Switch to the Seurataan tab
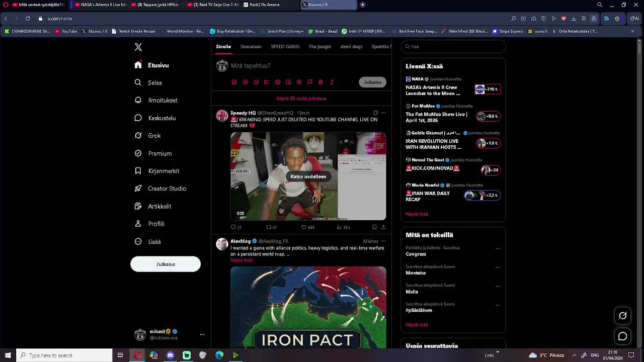 (x=251, y=46)
